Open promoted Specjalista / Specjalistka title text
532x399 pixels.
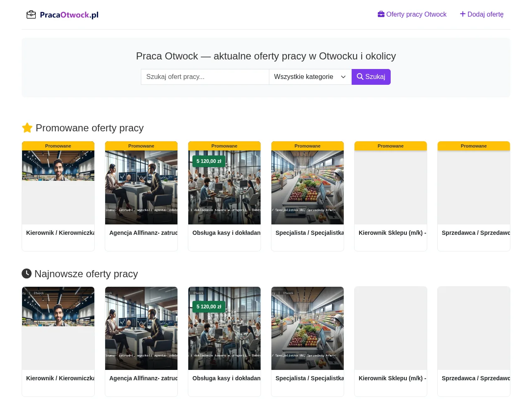tap(310, 233)
